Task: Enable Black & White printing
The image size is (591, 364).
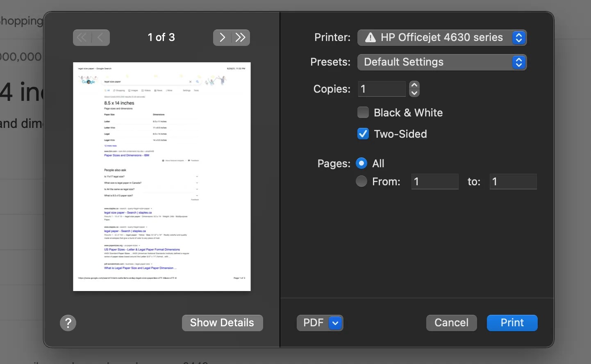Action: (x=363, y=112)
